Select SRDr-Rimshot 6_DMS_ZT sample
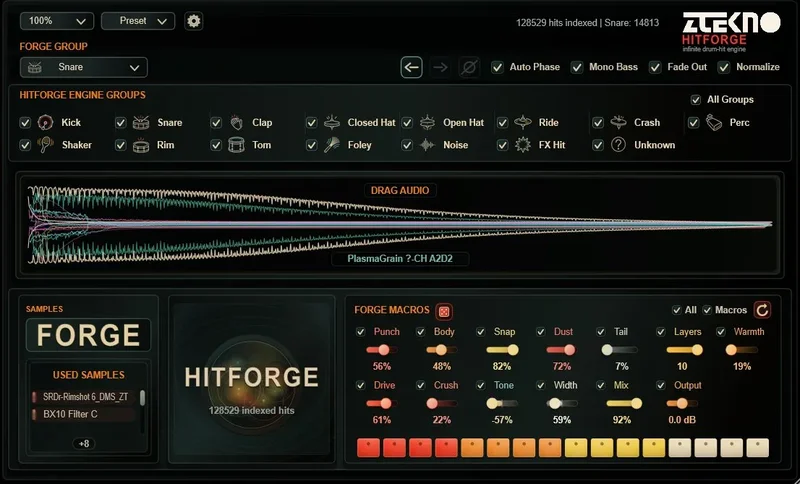Image resolution: width=800 pixels, height=484 pixels. click(85, 397)
